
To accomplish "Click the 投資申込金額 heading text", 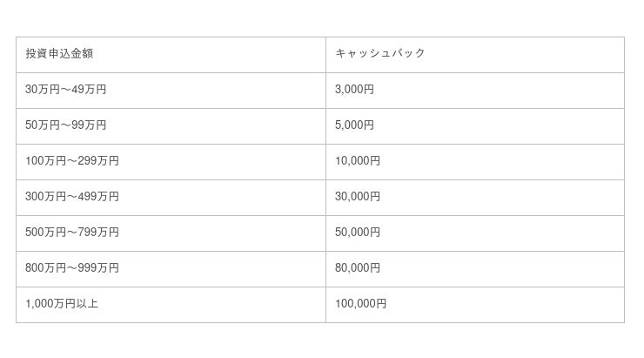I will pyautogui.click(x=59, y=54).
